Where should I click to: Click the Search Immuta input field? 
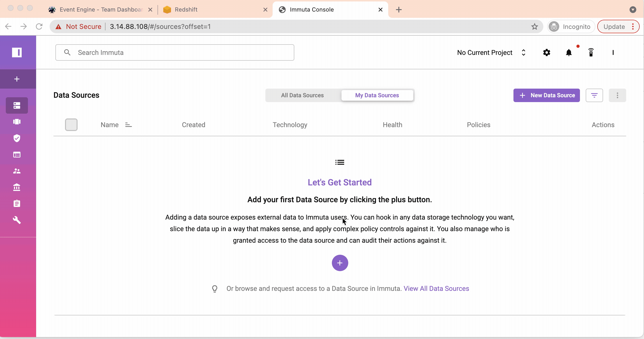click(x=175, y=52)
